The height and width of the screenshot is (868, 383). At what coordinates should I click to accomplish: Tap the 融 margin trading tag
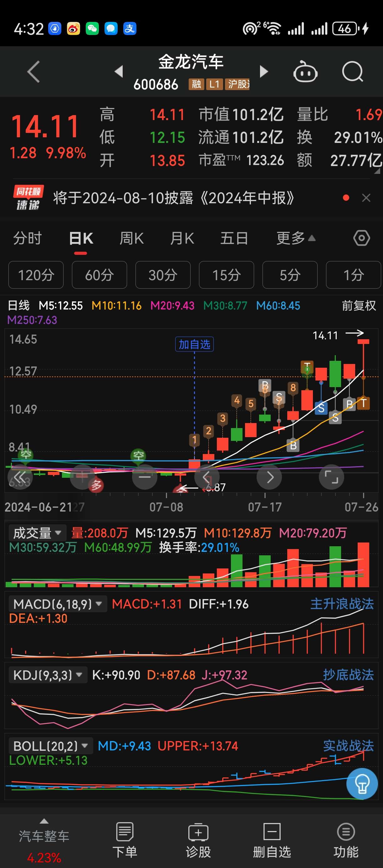click(x=196, y=84)
